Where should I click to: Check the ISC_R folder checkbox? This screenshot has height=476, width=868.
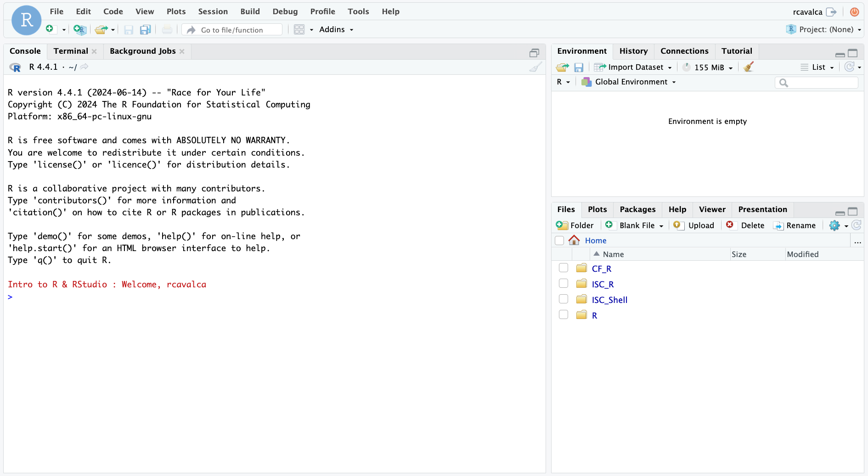pyautogui.click(x=564, y=283)
